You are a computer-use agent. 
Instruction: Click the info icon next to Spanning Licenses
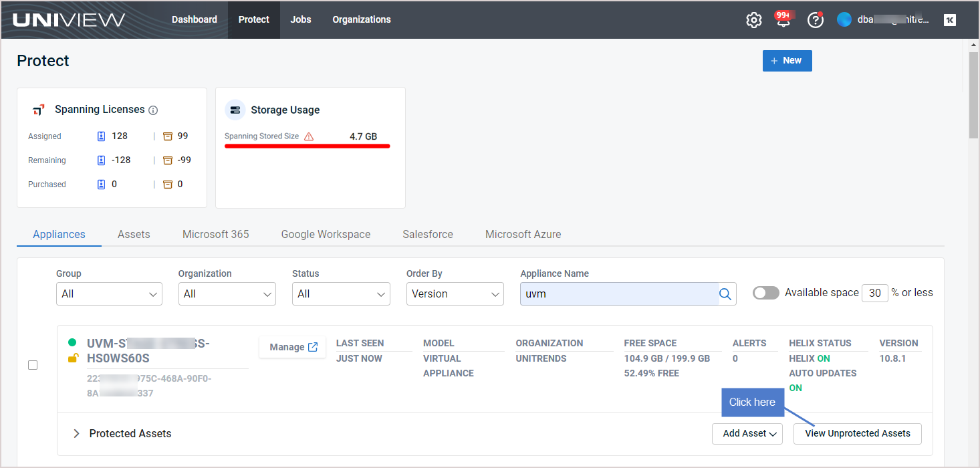click(x=153, y=110)
